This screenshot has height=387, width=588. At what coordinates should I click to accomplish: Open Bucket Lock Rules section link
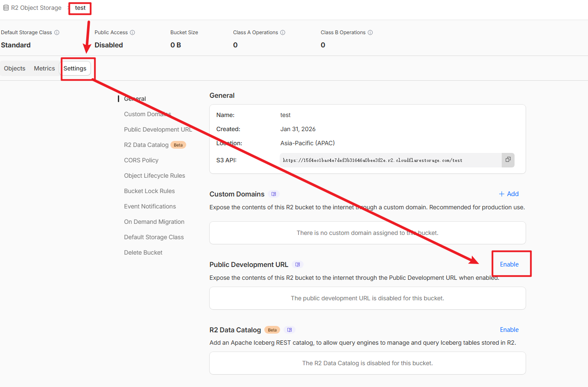[x=149, y=191]
